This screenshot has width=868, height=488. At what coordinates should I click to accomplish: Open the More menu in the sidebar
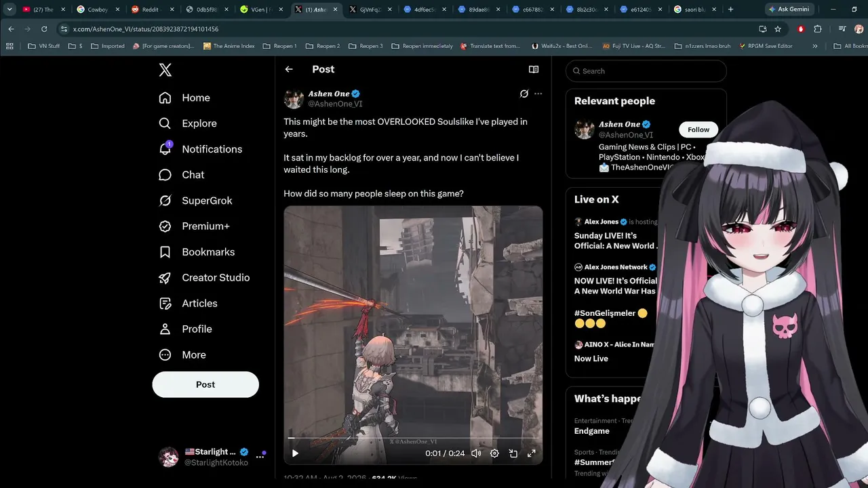pos(182,355)
